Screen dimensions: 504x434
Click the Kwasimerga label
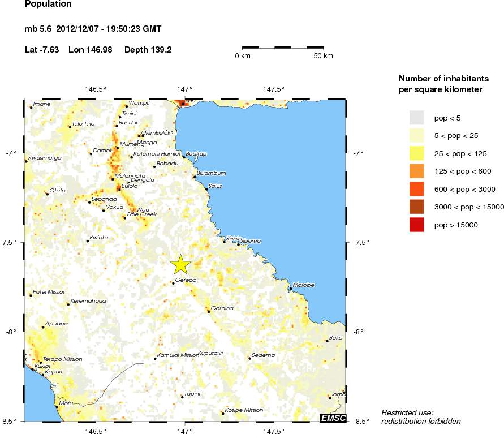tap(45, 158)
